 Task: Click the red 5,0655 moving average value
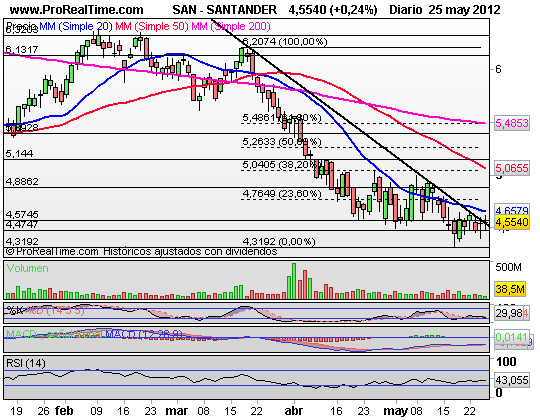click(512, 168)
